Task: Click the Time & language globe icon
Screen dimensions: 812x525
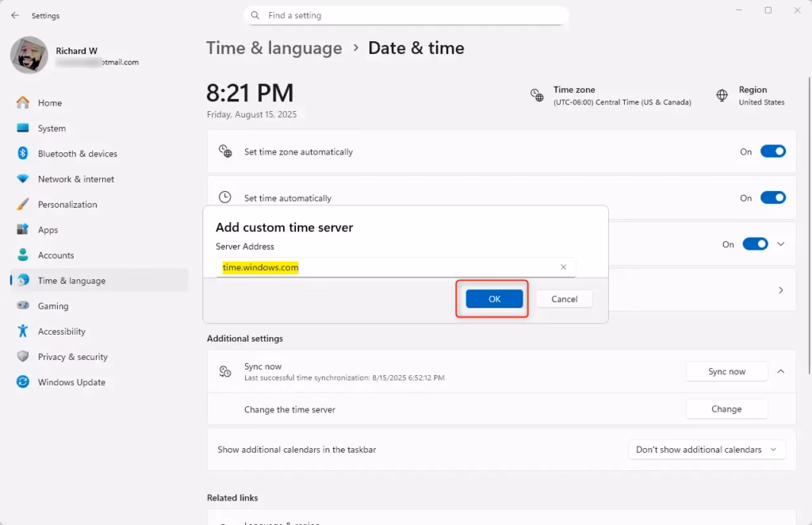Action: coord(23,280)
